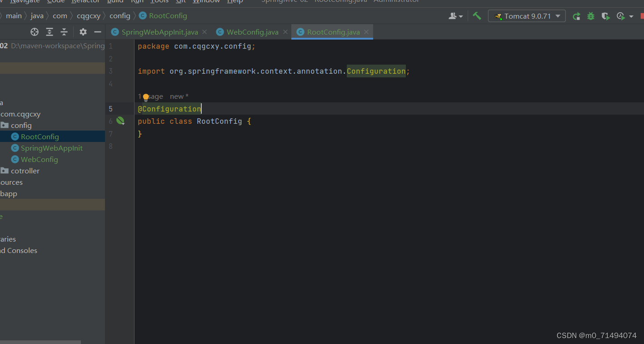644x344 pixels.
Task: Click the cotroller folder icon
Action: [5, 171]
